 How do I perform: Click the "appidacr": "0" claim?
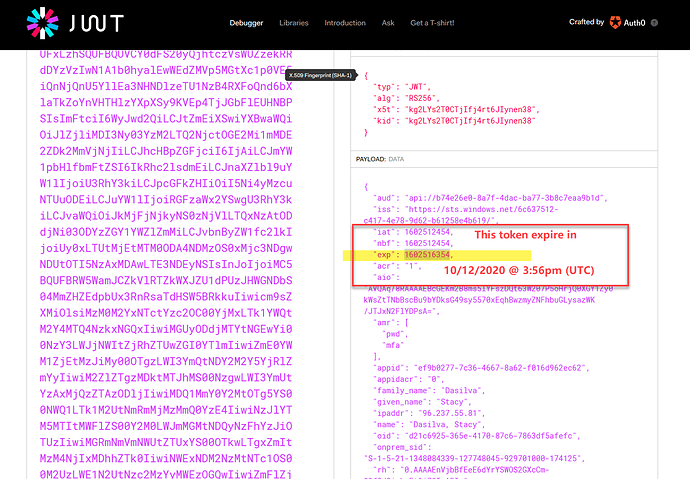[x=408, y=379]
